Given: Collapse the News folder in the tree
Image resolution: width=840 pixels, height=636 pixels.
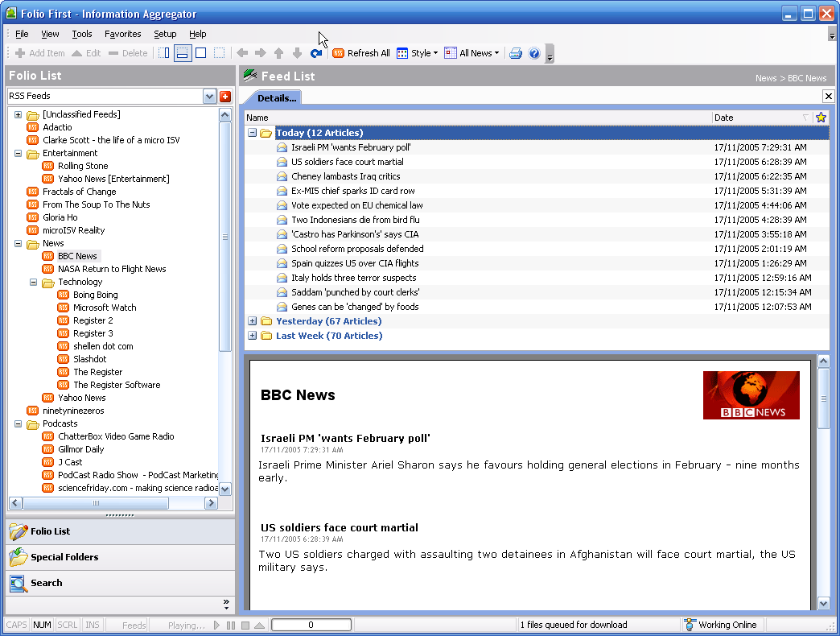Looking at the screenshot, I should coord(18,243).
